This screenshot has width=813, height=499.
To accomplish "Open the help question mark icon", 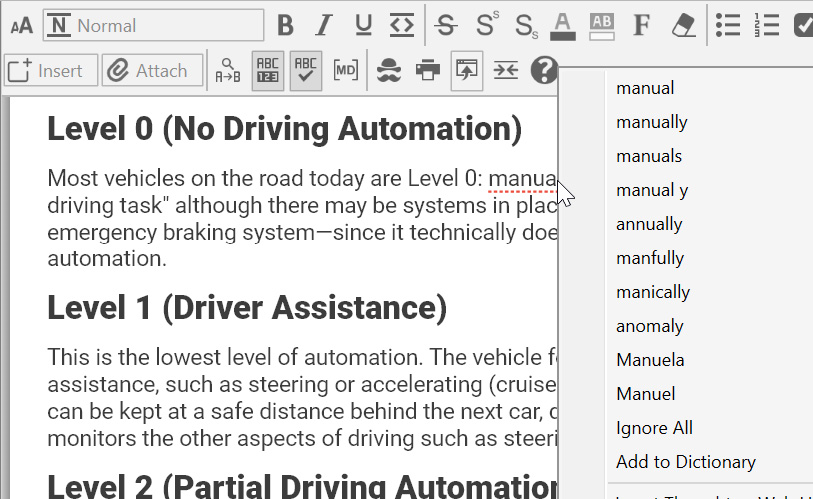I will [x=543, y=71].
